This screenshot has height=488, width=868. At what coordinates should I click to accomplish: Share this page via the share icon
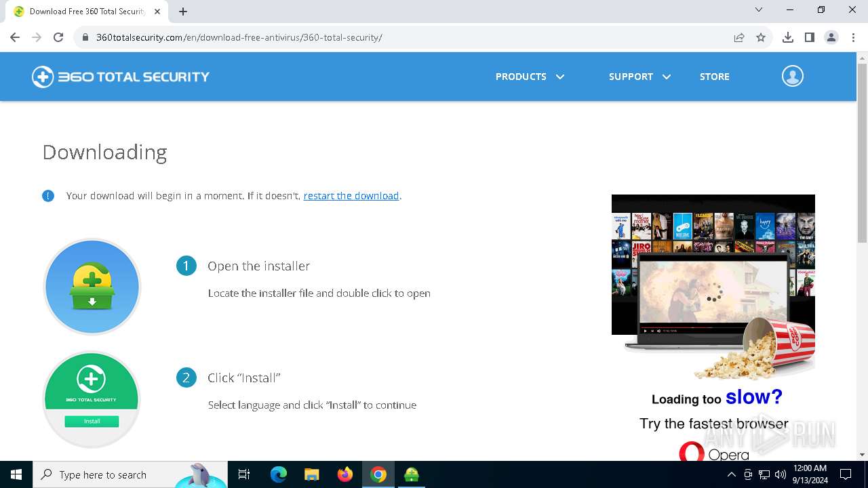tap(739, 37)
